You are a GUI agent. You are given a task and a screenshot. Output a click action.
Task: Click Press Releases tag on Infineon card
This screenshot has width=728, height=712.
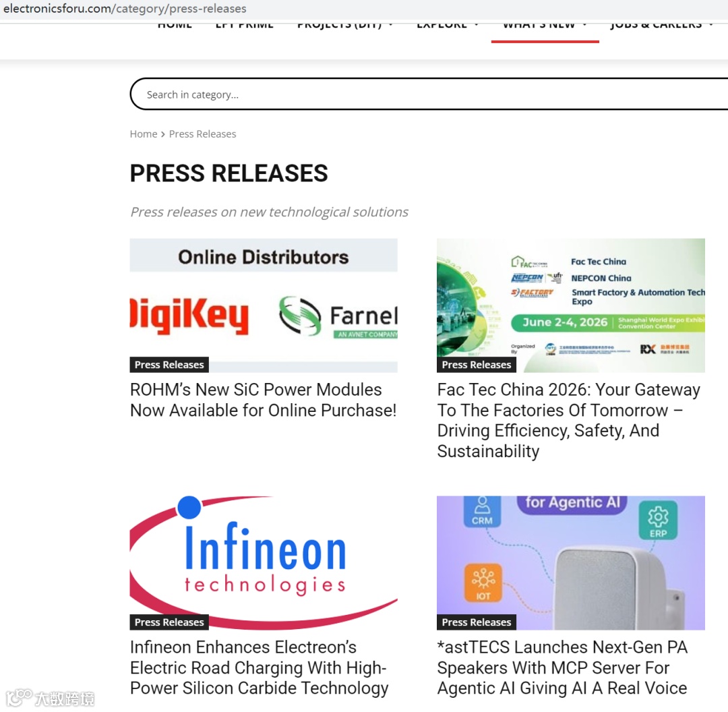tap(169, 622)
